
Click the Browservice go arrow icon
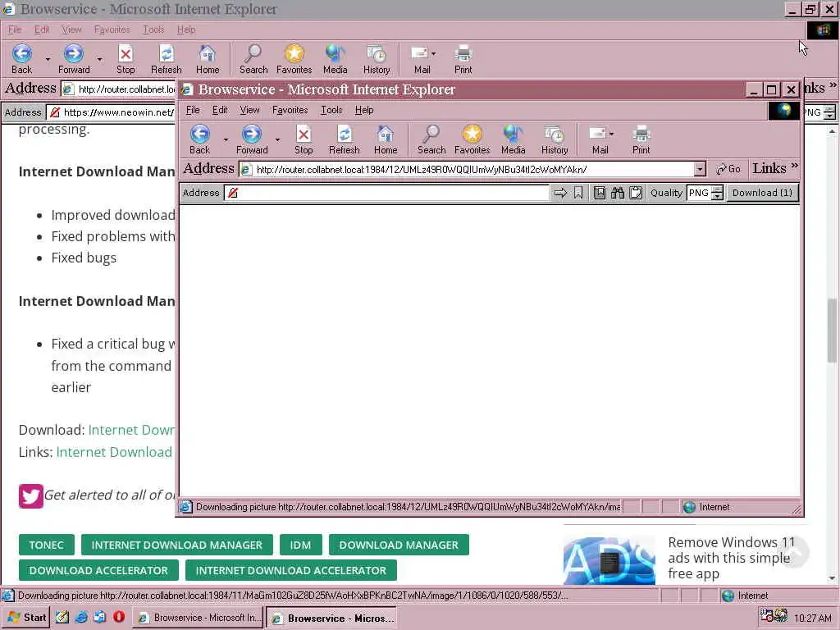click(560, 193)
